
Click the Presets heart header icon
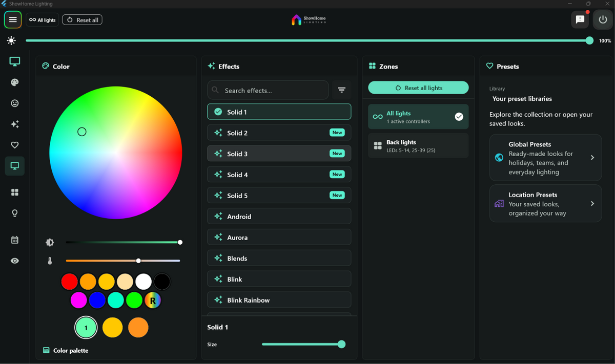489,66
